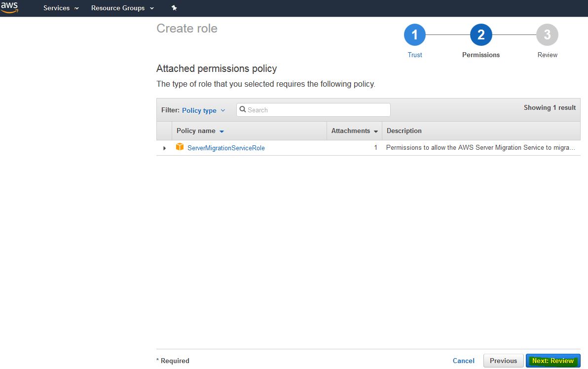Open the ServerMigrationServiceRole policy link
588x369 pixels.
click(226, 148)
